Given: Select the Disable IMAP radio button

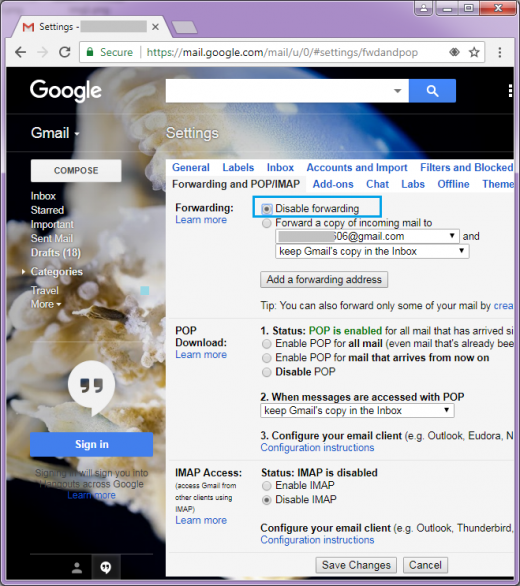Looking at the screenshot, I should pyautogui.click(x=267, y=500).
